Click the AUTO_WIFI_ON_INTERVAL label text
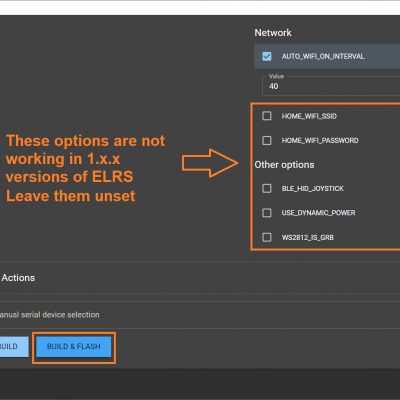This screenshot has height=400, width=400. pyautogui.click(x=323, y=56)
